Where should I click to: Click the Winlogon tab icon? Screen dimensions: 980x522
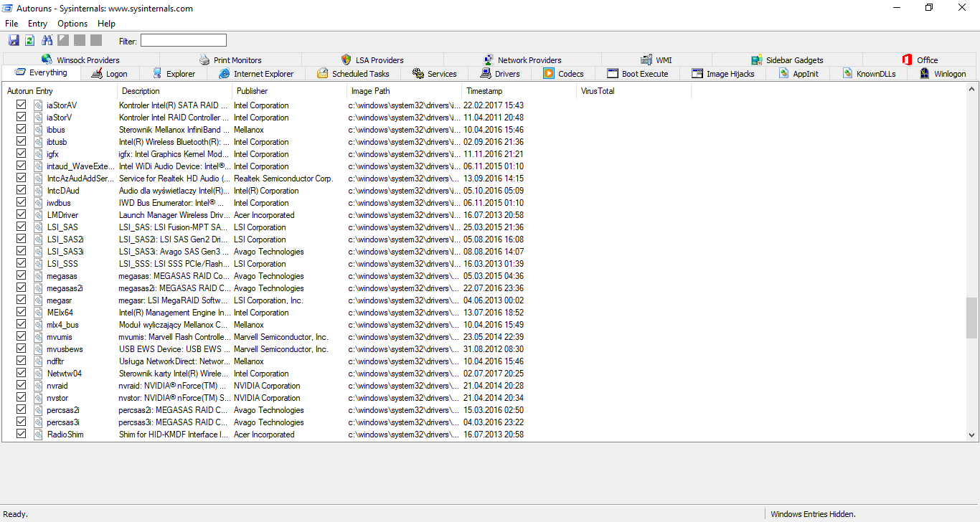(x=925, y=73)
